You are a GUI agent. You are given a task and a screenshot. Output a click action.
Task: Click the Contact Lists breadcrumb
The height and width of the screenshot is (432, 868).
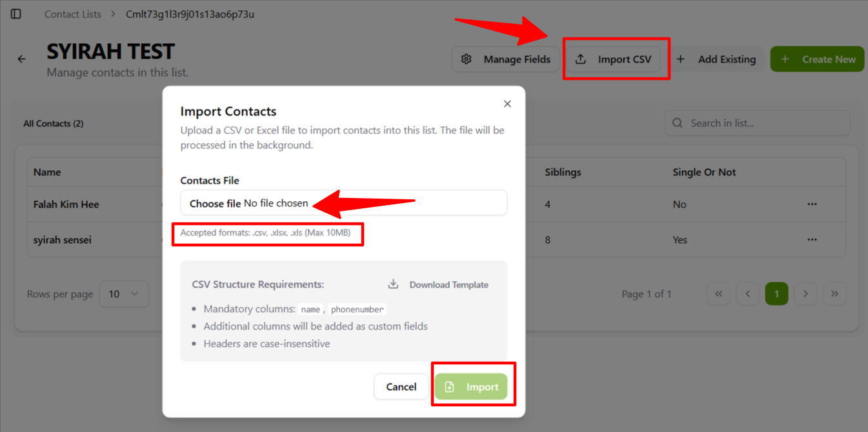73,14
